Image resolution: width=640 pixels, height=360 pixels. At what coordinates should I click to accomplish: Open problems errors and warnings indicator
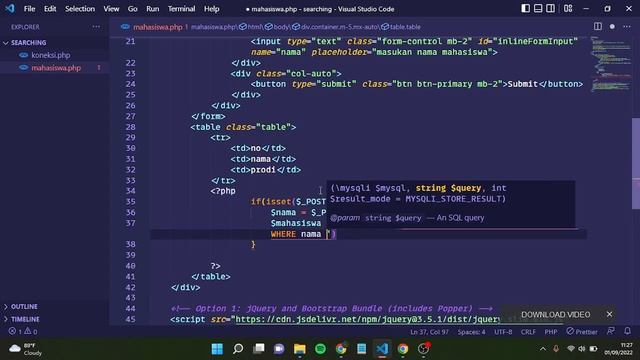(23, 331)
